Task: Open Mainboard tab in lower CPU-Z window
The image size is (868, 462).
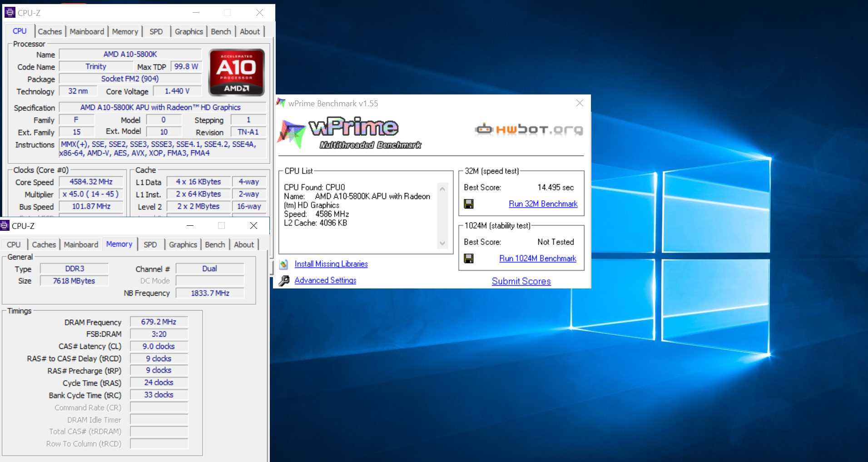Action: point(81,244)
